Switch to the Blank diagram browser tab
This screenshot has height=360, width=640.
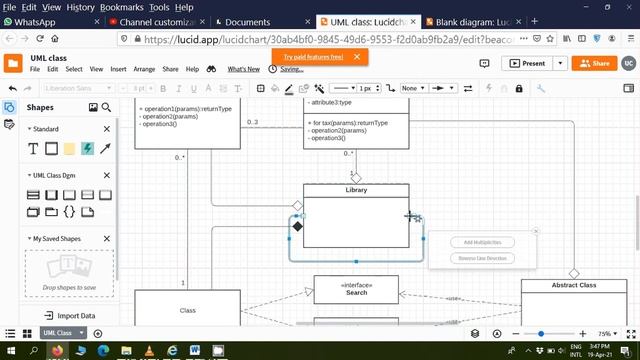coord(473,22)
